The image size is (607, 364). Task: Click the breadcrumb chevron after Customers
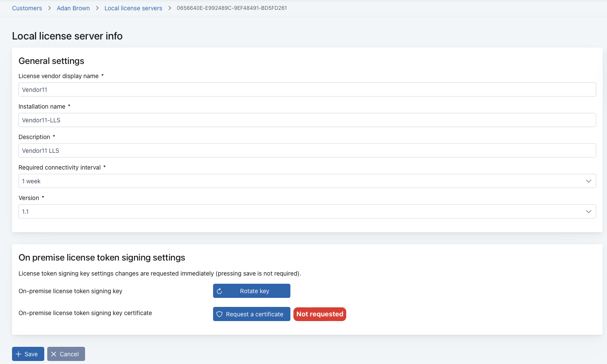49,8
